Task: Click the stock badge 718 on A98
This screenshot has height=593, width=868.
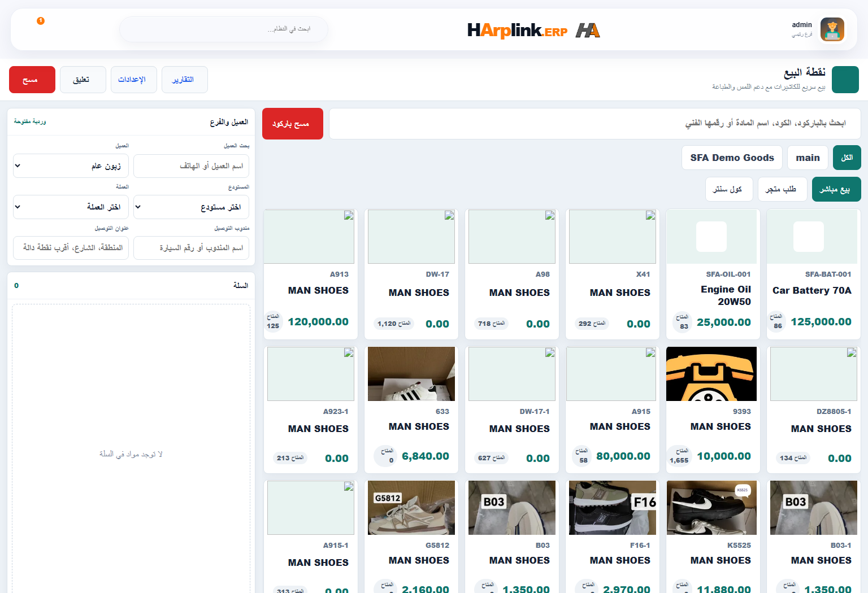Action: tap(492, 324)
